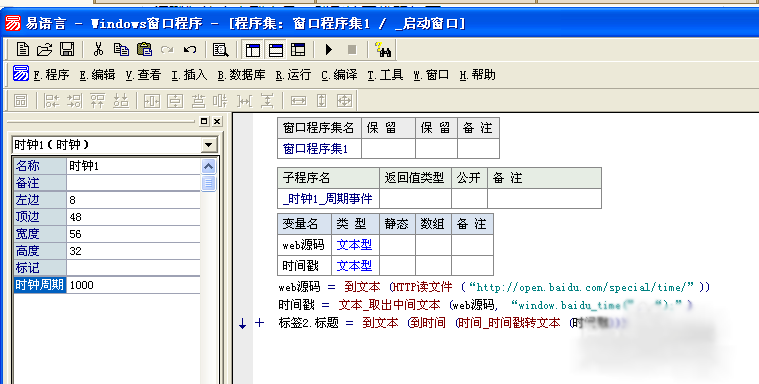This screenshot has height=384, width=759.
Task: Toggle the first layout panel view icon
Action: click(x=253, y=49)
